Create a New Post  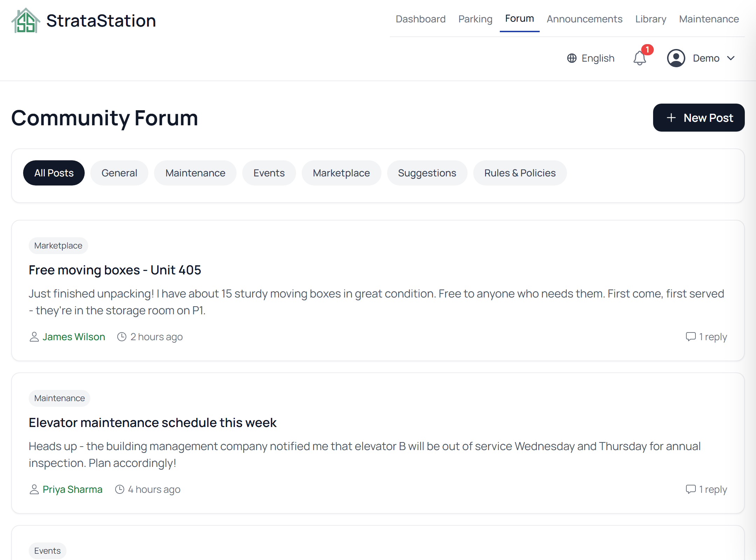pyautogui.click(x=699, y=118)
